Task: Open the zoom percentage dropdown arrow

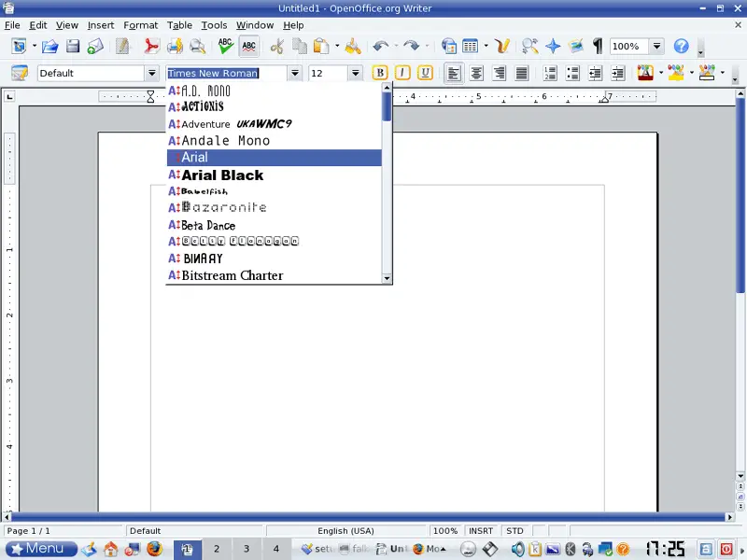Action: coord(657,46)
